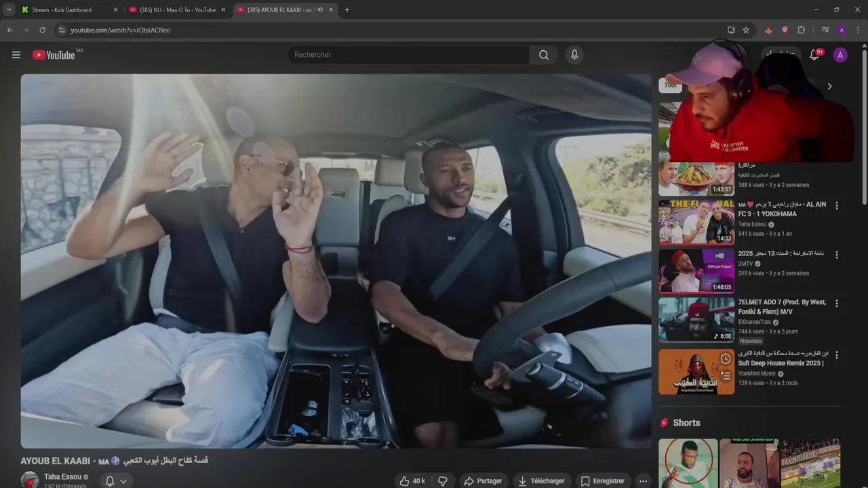The height and width of the screenshot is (488, 868).
Task: View site information icon in address bar
Action: coord(62,30)
